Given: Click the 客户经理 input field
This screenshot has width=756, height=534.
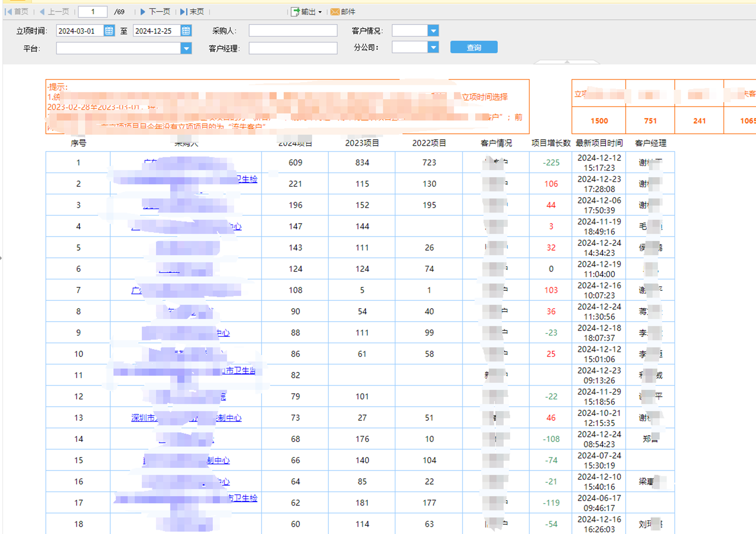Looking at the screenshot, I should click(293, 48).
